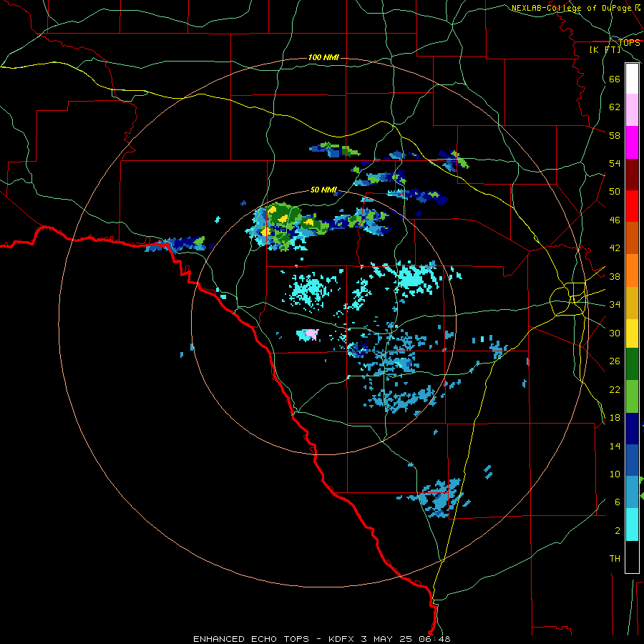Click the legend value 18
This screenshot has height=644, width=644.
[615, 418]
